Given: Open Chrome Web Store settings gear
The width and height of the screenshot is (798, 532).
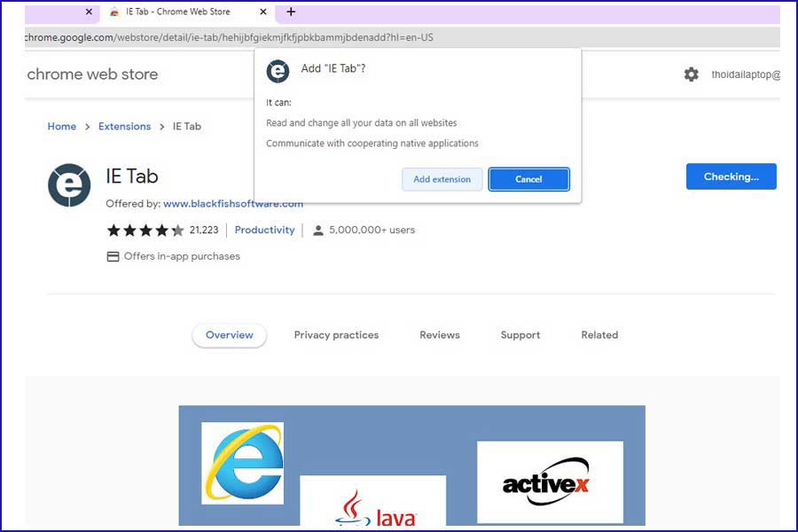Looking at the screenshot, I should (691, 74).
